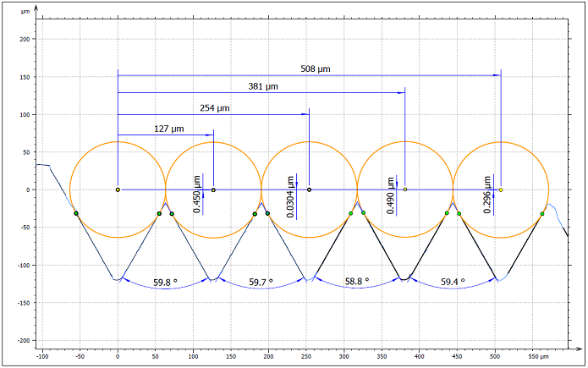Screen dimensions: 588x368
Task: Click the 200 tick label on vertical axis
Action: (25, 39)
